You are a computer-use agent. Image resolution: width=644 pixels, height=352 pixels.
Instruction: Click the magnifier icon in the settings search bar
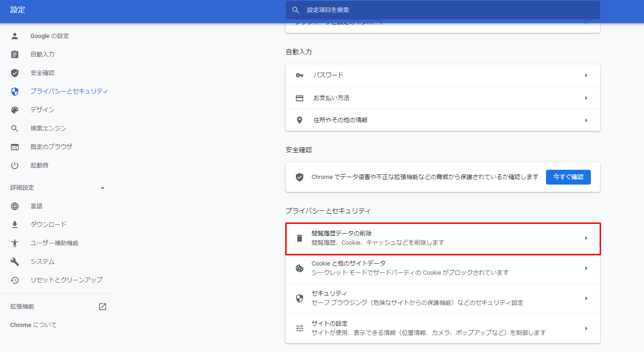tap(296, 10)
